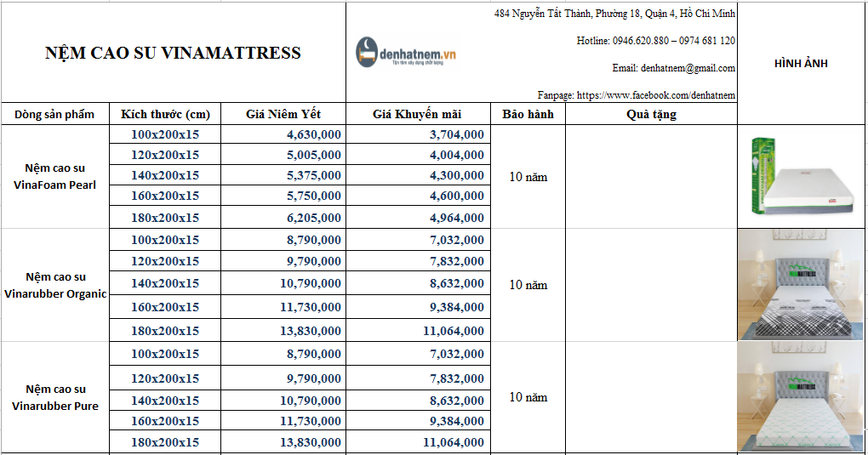This screenshot has width=868, height=455.
Task: Select the title NỆM CAO SU VINAMATTRESS
Action: [173, 53]
